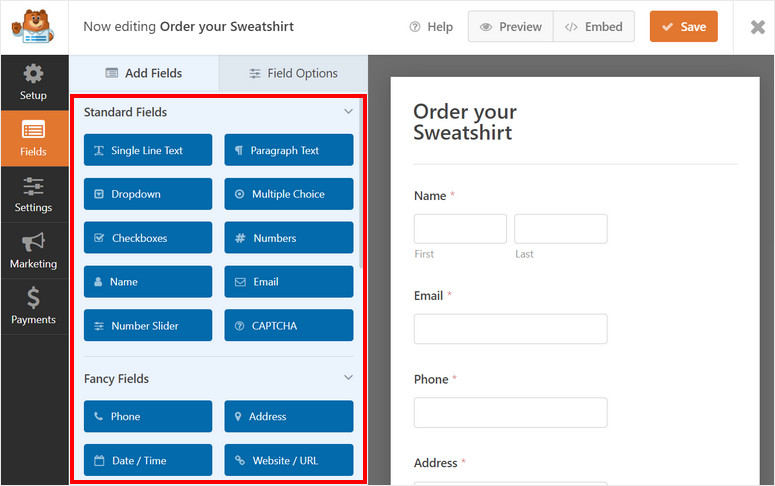The height and width of the screenshot is (486, 775).
Task: Open the Embed code option
Action: point(594,27)
